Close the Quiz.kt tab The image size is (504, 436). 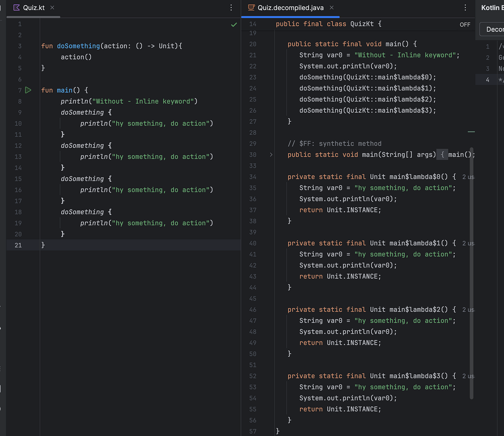(52, 8)
